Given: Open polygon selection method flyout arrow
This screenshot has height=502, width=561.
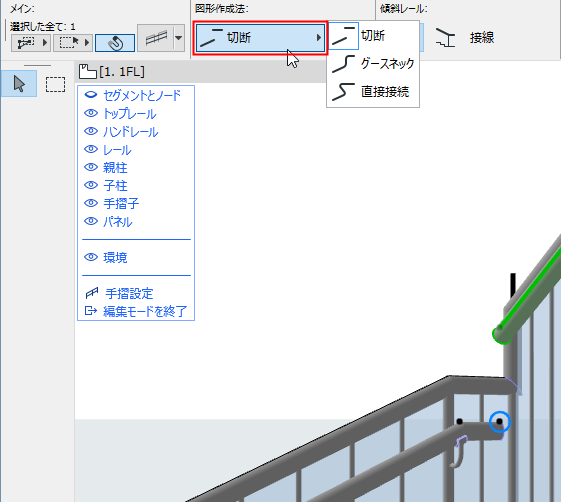Looking at the screenshot, I should pos(45,43).
